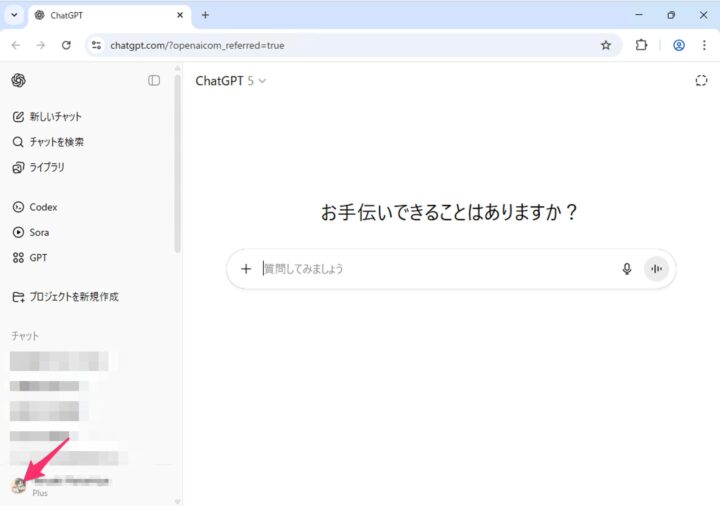This screenshot has width=720, height=506.
Task: Click the browser forward arrow
Action: [41, 45]
